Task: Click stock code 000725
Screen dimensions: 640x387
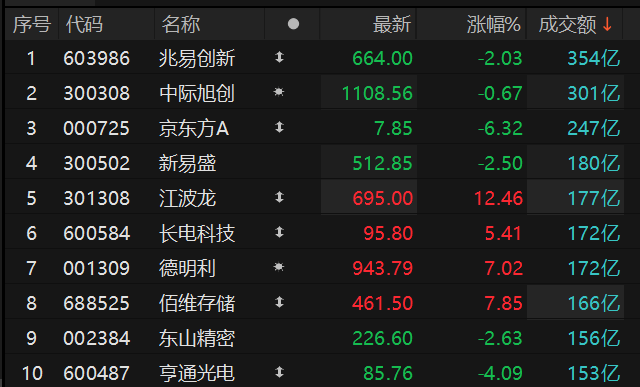Action: [x=97, y=129]
